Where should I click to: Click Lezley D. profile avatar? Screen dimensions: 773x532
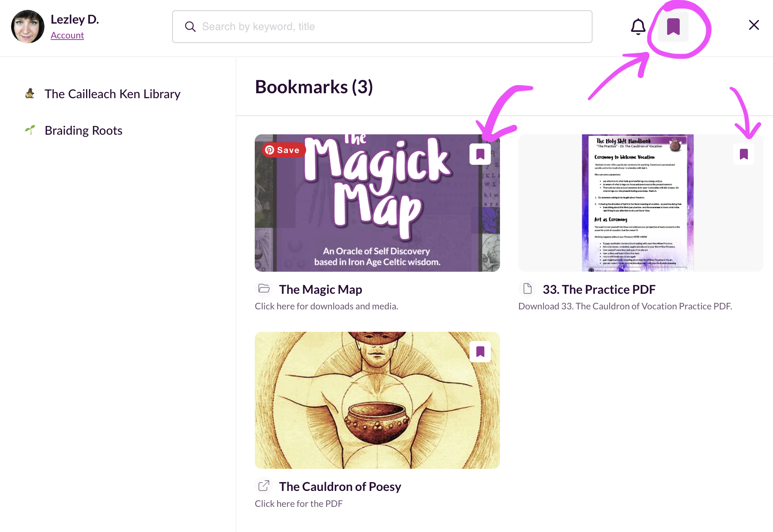pos(28,27)
